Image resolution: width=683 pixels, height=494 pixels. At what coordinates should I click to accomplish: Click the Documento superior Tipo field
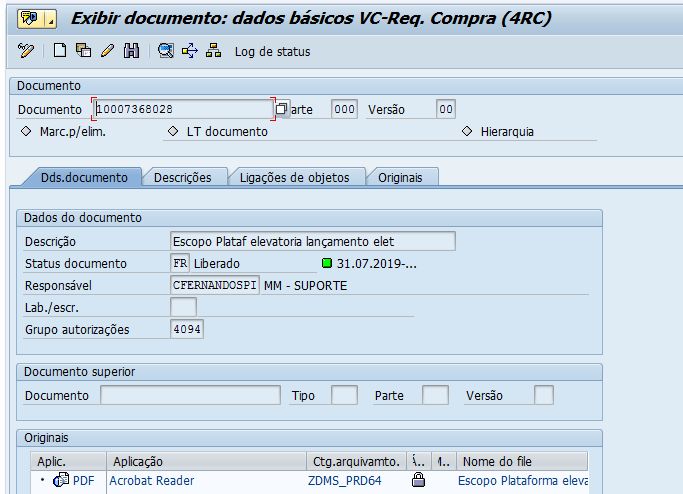click(x=345, y=395)
